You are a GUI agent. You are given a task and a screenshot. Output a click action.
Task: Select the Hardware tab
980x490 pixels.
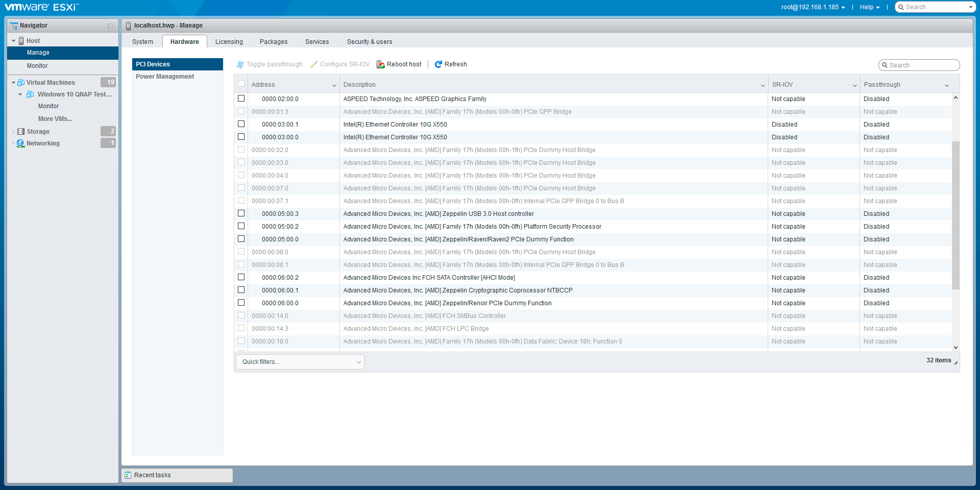click(185, 42)
